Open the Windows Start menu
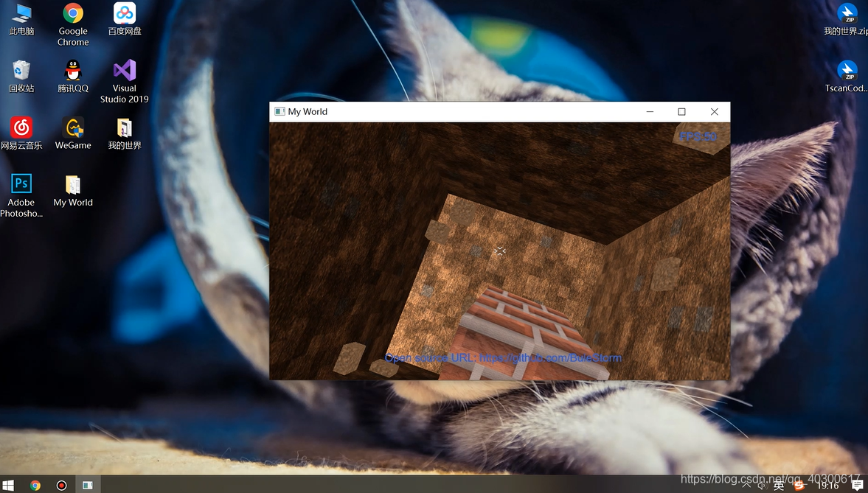This screenshot has height=493, width=868. click(x=10, y=485)
